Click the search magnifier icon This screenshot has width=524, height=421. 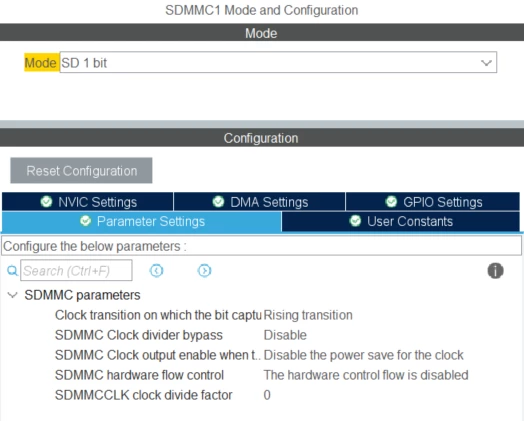[12, 270]
